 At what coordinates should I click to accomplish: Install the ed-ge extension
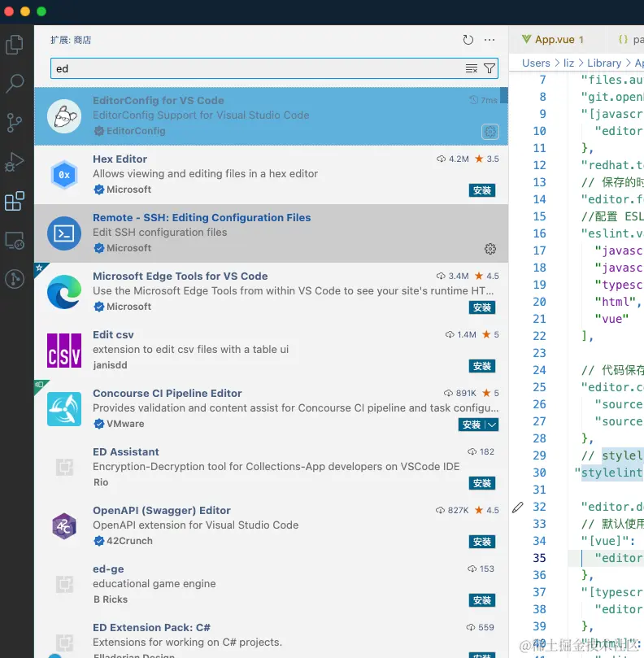click(482, 600)
